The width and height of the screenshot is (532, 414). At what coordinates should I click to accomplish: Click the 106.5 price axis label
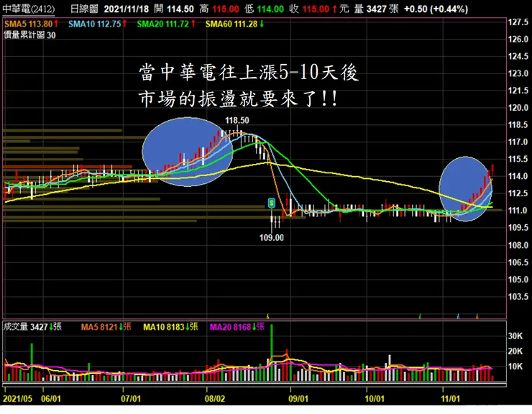(x=518, y=262)
